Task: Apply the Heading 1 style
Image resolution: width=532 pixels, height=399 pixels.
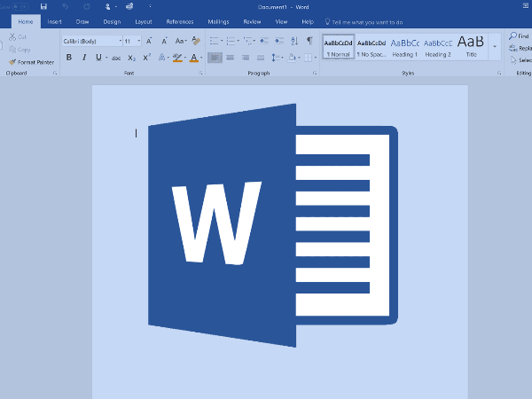Action: [404, 46]
